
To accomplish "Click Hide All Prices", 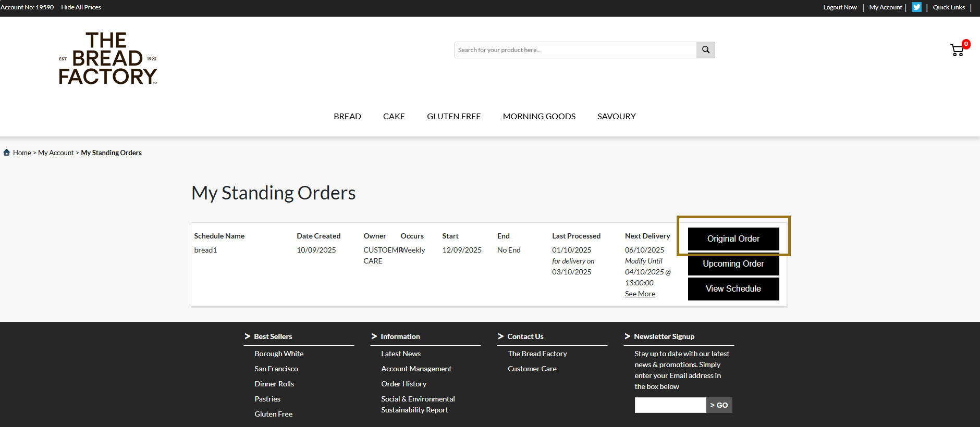I will click(x=81, y=7).
